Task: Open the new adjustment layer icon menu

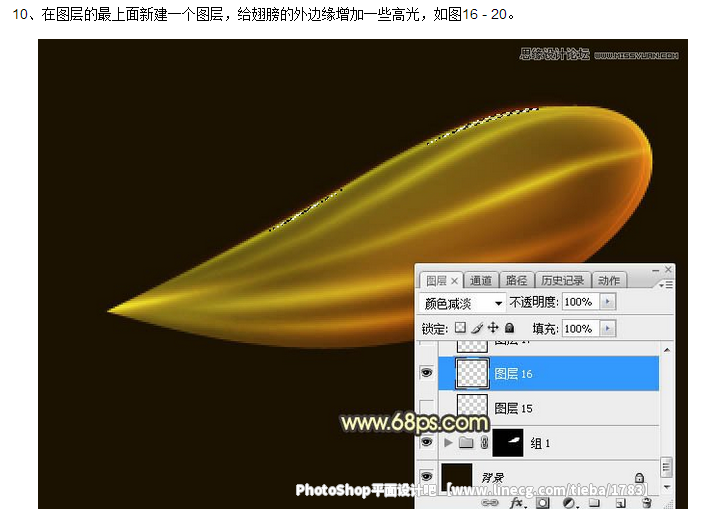Action: 569,503
